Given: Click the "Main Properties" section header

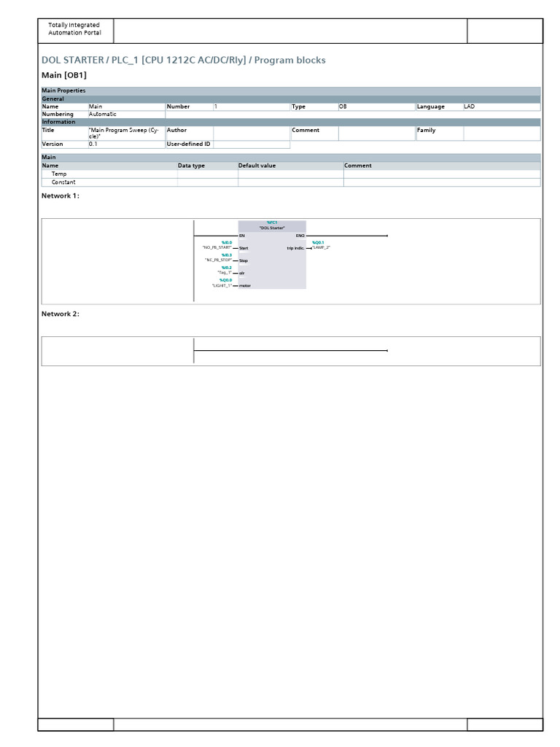Looking at the screenshot, I should point(291,90).
